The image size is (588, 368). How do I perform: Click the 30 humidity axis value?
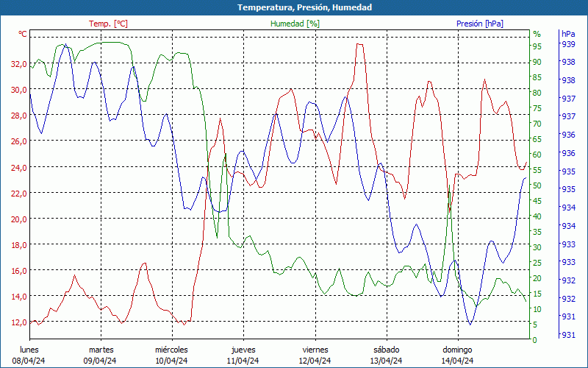(x=537, y=247)
